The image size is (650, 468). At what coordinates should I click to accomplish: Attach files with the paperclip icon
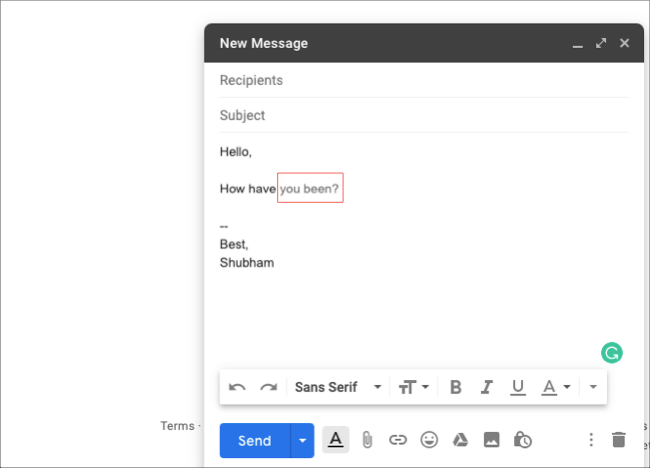pyautogui.click(x=367, y=440)
